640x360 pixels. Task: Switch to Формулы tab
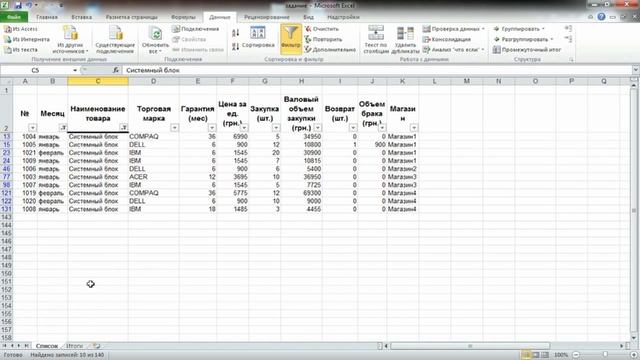[x=184, y=17]
